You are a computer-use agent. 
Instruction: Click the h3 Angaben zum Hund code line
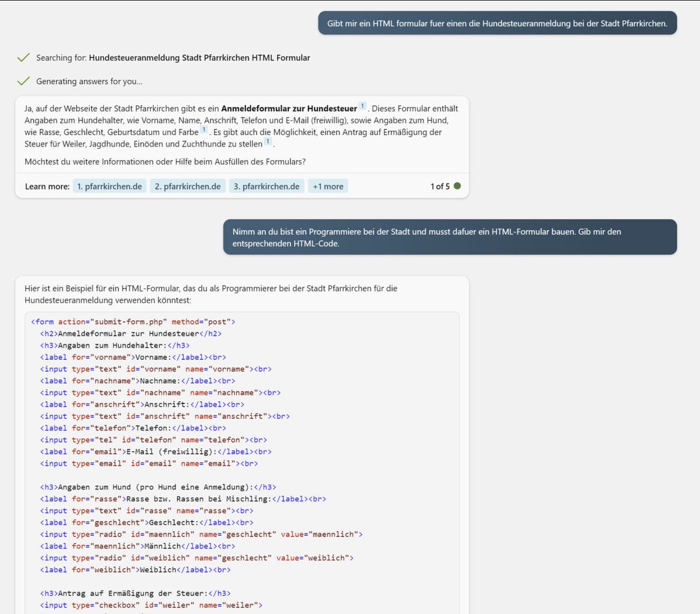click(x=158, y=487)
